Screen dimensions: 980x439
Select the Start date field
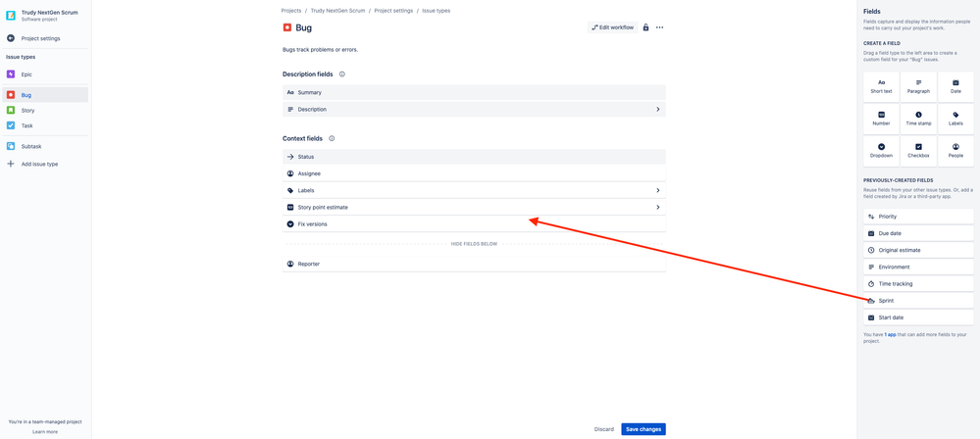(x=918, y=317)
